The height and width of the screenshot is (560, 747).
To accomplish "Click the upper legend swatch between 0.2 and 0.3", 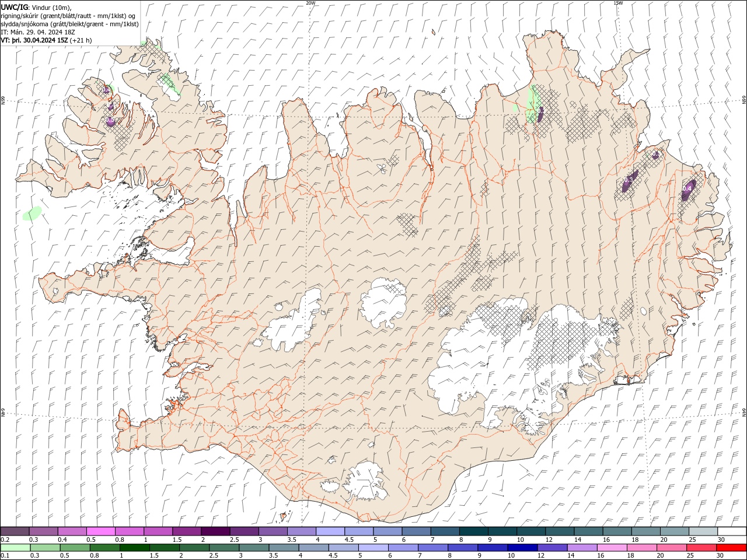I will coord(15,531).
